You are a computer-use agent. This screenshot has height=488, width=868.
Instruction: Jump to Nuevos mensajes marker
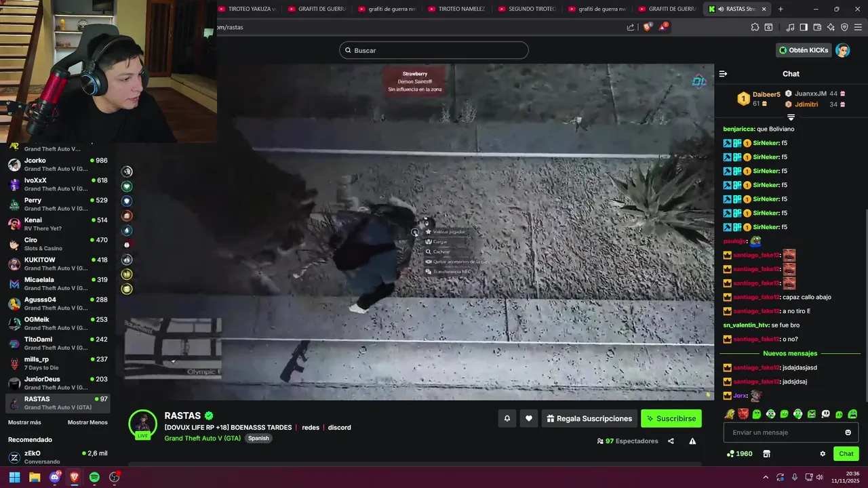pyautogui.click(x=790, y=353)
